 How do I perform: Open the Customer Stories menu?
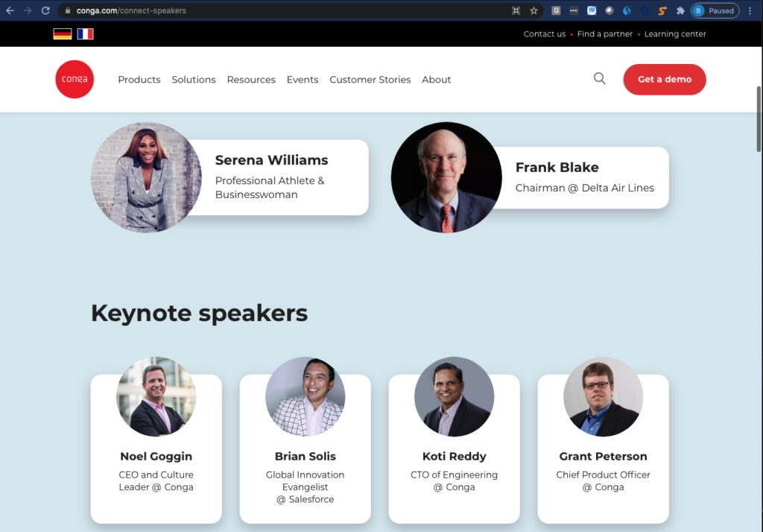[370, 79]
